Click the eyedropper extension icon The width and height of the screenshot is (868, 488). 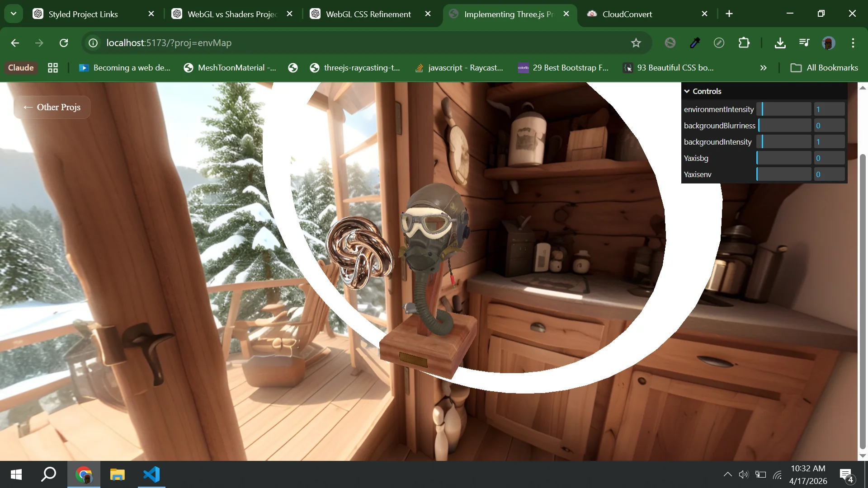point(695,43)
